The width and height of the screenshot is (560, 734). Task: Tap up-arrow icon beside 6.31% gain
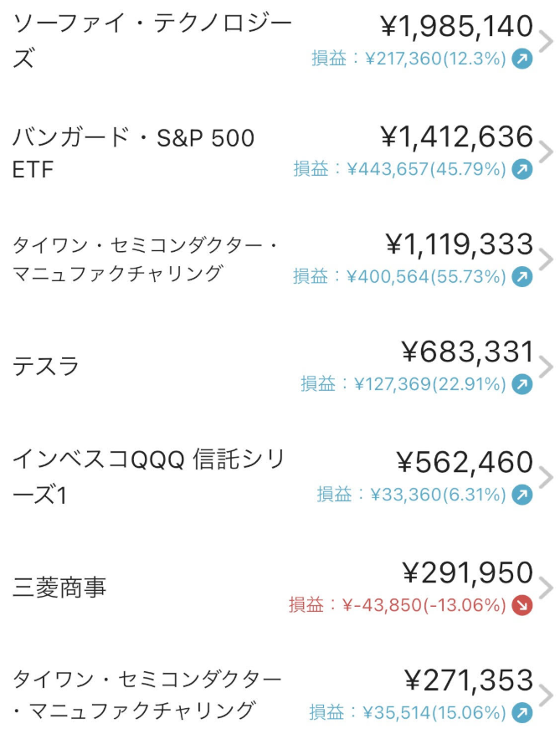pyautogui.click(x=522, y=495)
